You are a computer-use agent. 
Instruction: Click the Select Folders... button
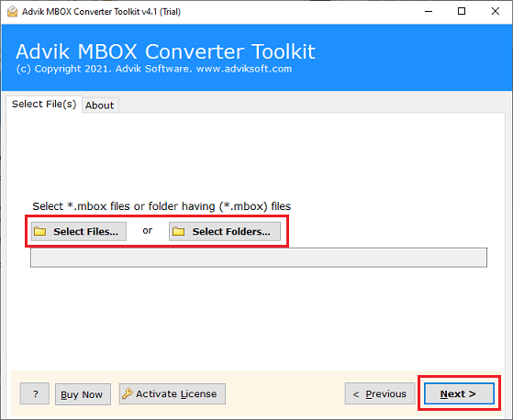click(x=225, y=231)
